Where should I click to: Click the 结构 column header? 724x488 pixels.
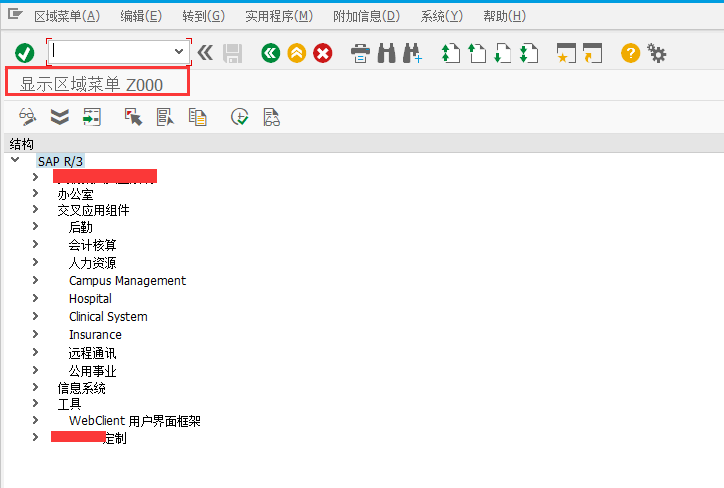coord(21,144)
